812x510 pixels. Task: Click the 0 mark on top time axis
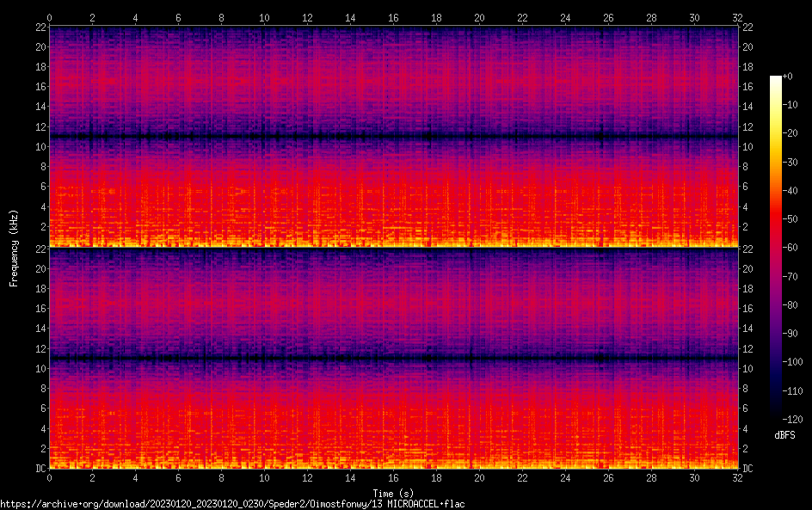click(x=50, y=17)
